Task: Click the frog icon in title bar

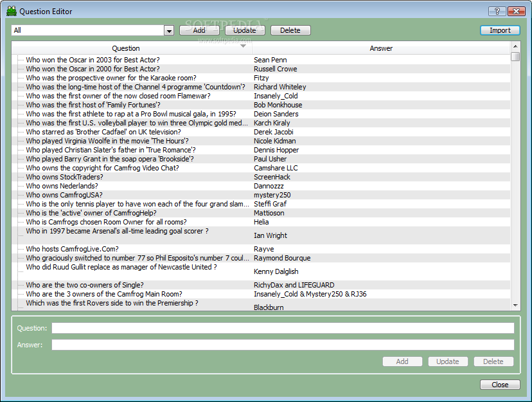Action: pos(12,11)
